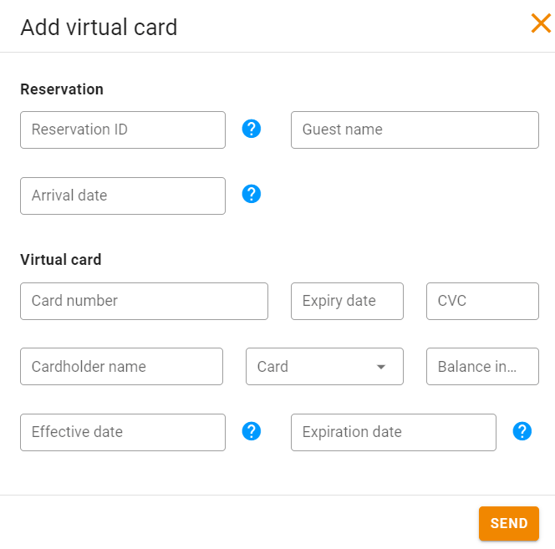Viewport: 555px width, 549px height.
Task: Focus the Reservation ID field
Action: click(x=123, y=130)
